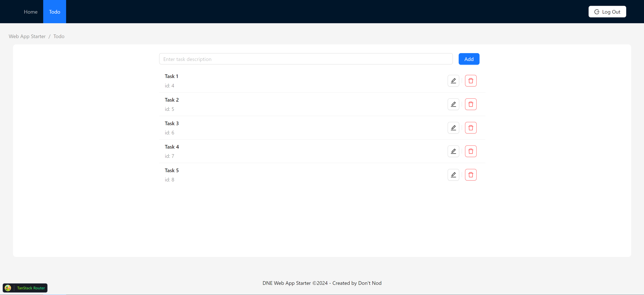Select the Task 3 list item title

(x=171, y=123)
